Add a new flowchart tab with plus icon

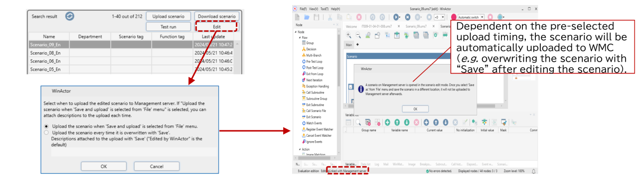(x=357, y=44)
